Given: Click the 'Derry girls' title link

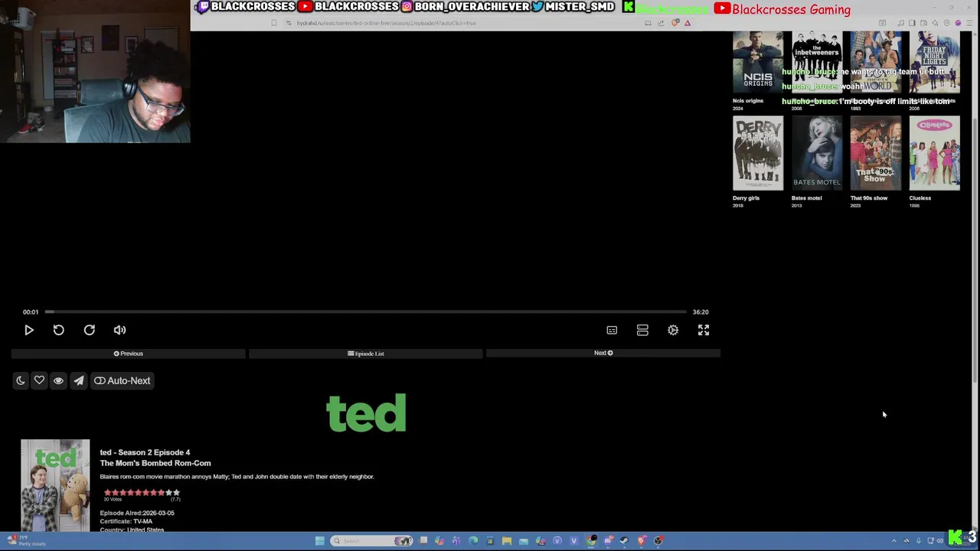Looking at the screenshot, I should point(746,198).
